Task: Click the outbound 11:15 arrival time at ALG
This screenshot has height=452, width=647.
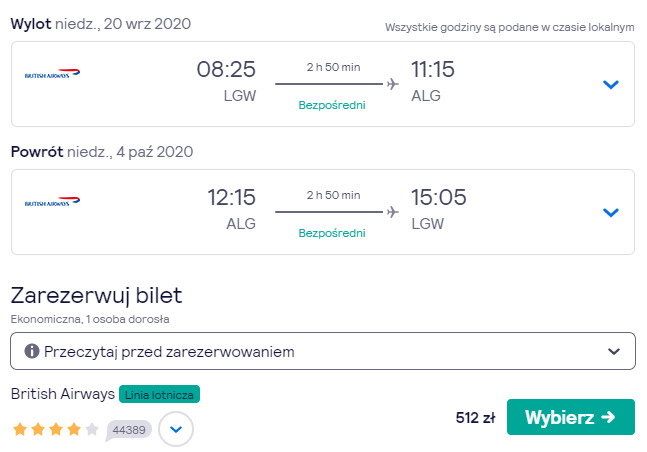Action: click(x=432, y=69)
